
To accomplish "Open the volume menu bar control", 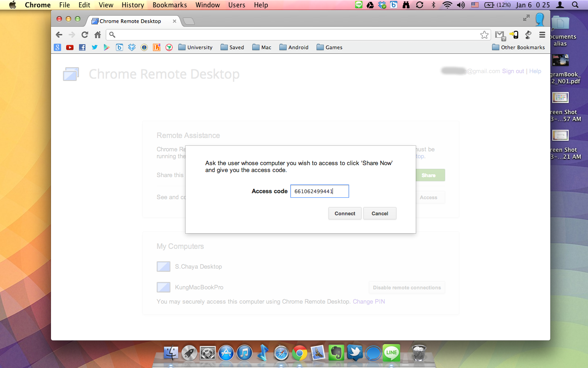I will click(x=461, y=5).
